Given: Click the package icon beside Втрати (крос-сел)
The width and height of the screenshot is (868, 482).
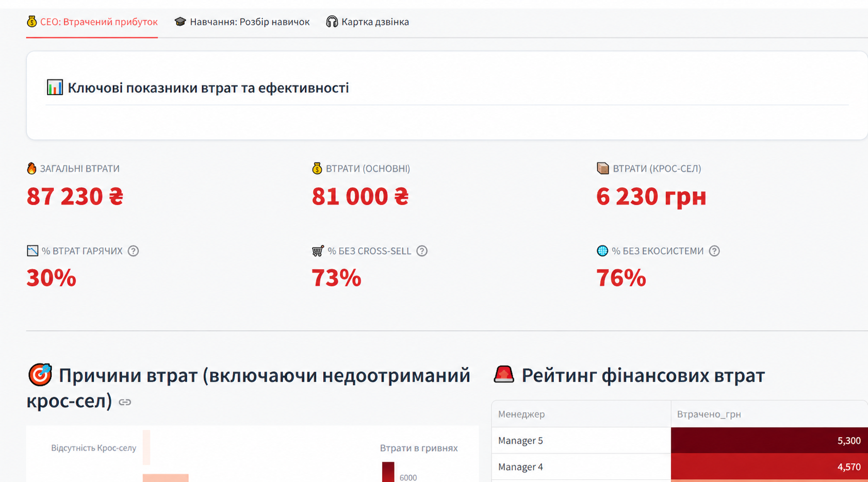Looking at the screenshot, I should click(602, 168).
